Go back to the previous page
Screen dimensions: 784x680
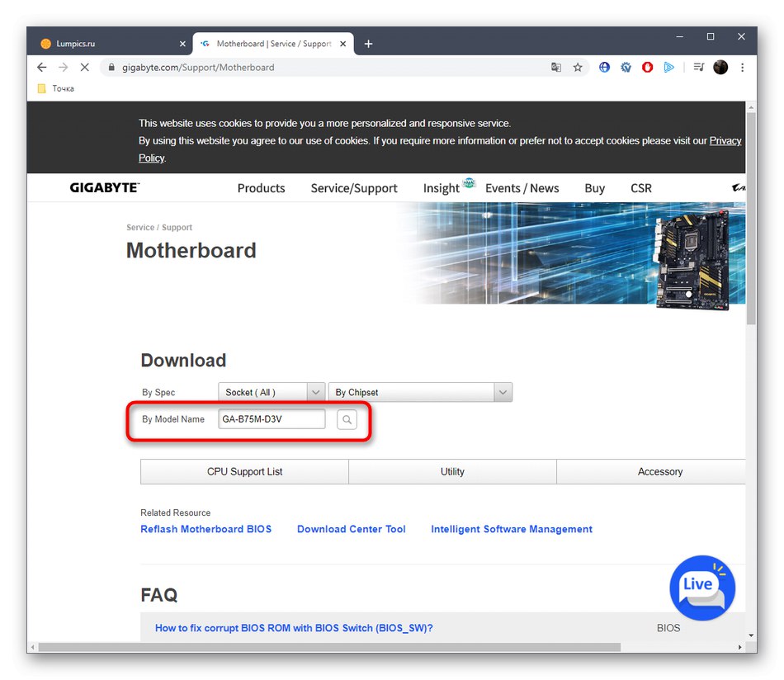click(41, 67)
